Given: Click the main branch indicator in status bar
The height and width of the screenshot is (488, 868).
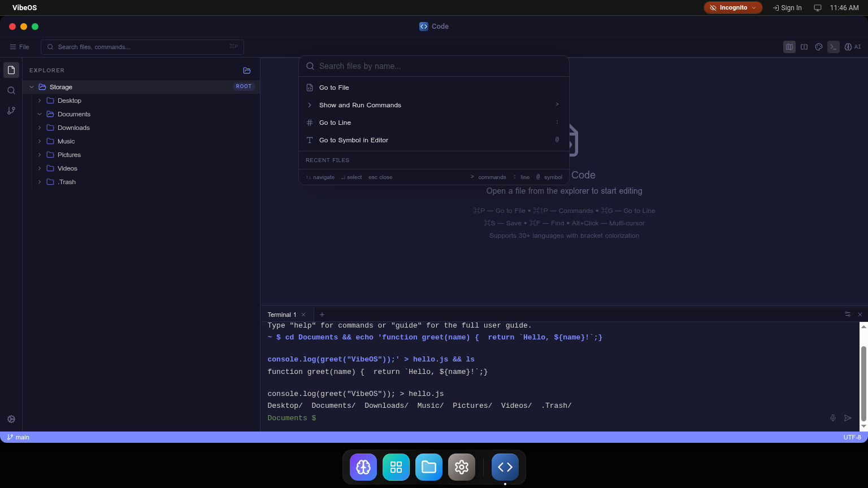Looking at the screenshot, I should [18, 437].
